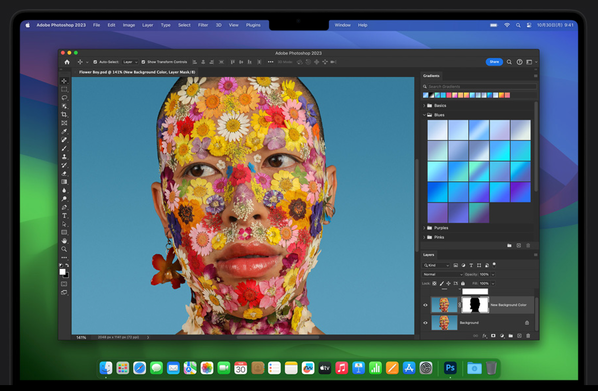Collapse the Blues gradient folder
This screenshot has width=598, height=391.
424,115
